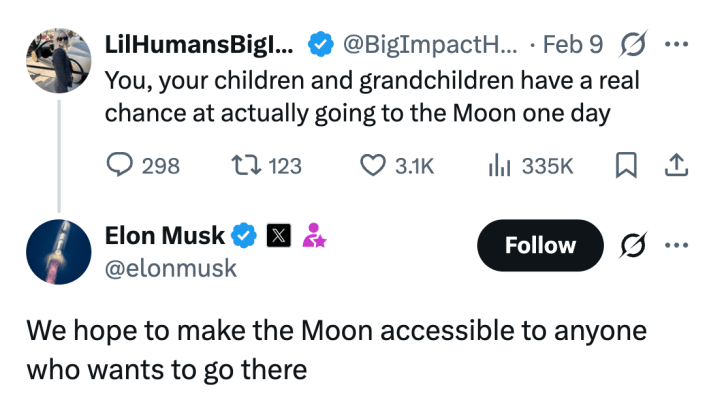
Task: Click LilHumans profile picture
Action: [x=59, y=59]
